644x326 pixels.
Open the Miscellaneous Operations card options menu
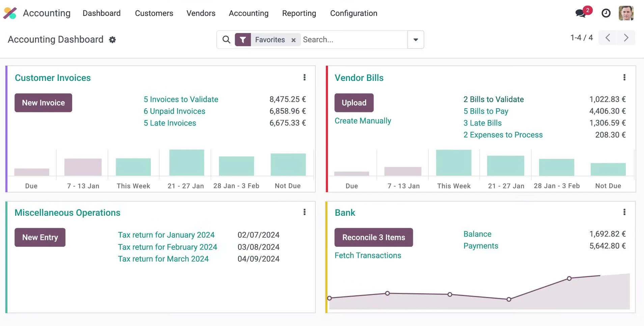304,212
